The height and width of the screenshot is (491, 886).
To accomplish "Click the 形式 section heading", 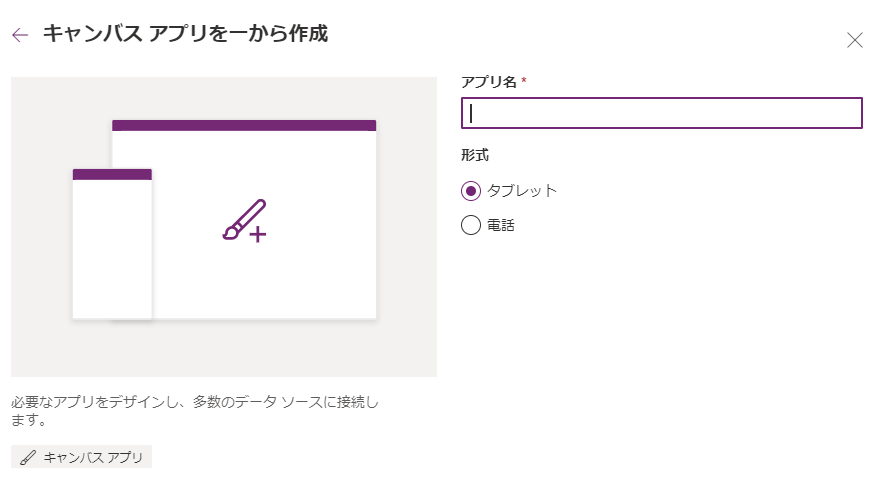I will (474, 155).
